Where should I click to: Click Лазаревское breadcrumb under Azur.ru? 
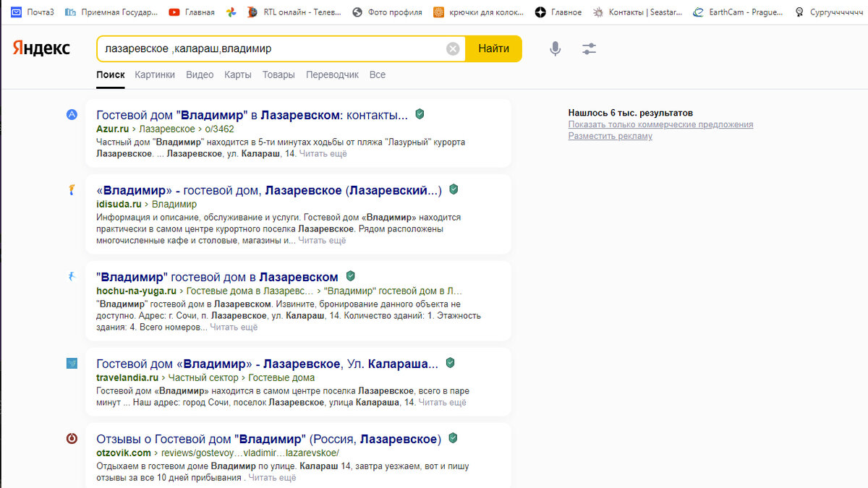coord(167,129)
